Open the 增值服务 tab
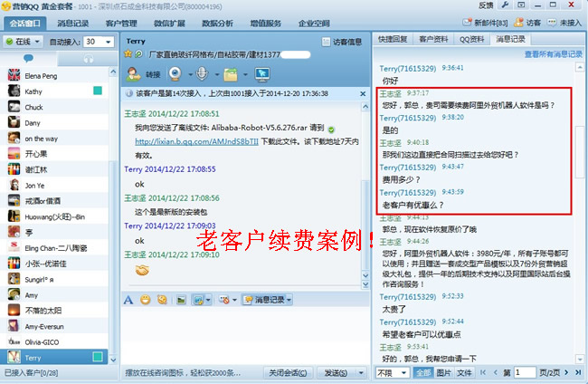The height and width of the screenshot is (384, 588). pos(265,24)
